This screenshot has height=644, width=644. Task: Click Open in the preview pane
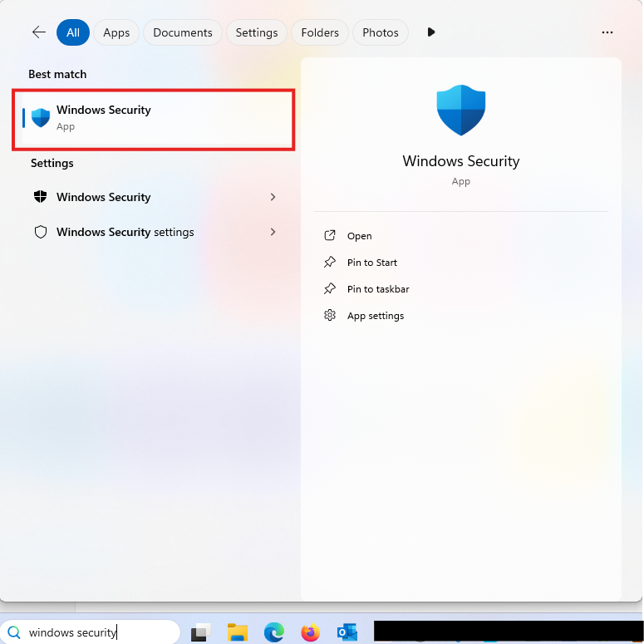359,236
